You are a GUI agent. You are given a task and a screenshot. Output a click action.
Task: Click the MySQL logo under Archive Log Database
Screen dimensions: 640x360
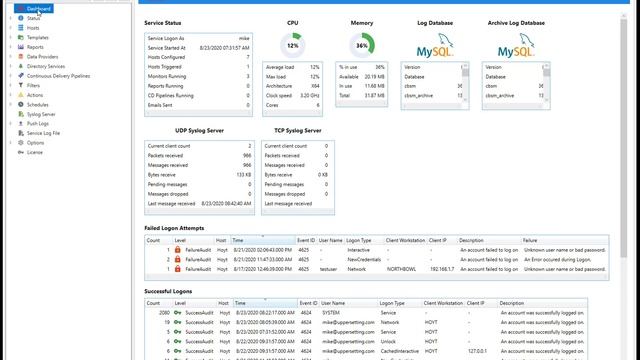pyautogui.click(x=516, y=46)
